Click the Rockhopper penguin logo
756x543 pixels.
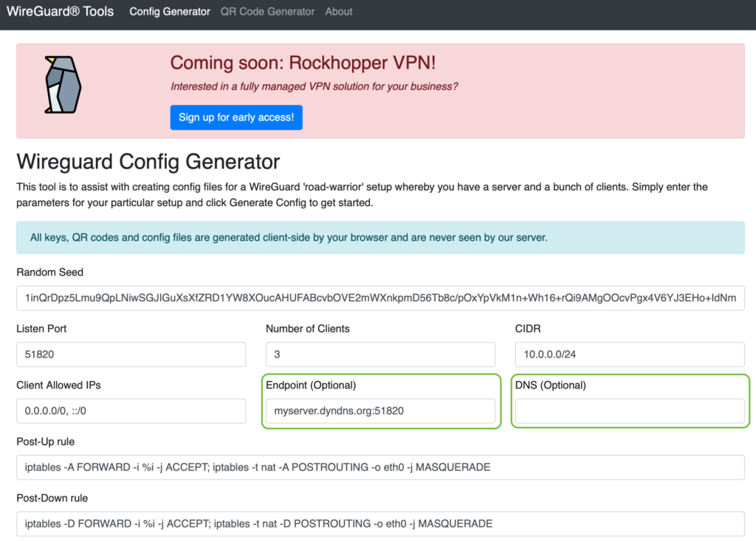coord(61,84)
